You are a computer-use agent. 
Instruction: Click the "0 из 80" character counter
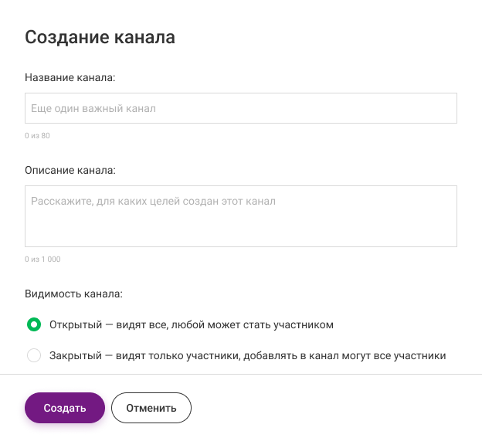(x=37, y=136)
